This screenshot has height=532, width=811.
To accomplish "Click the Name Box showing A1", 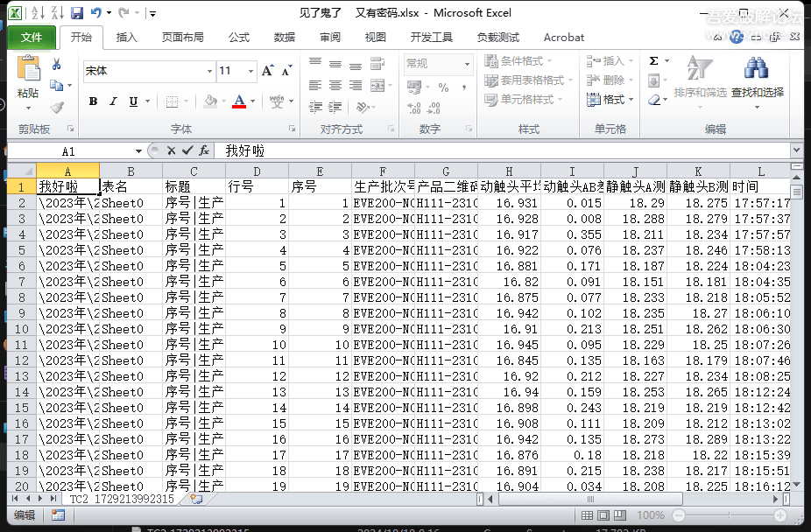I will click(70, 150).
